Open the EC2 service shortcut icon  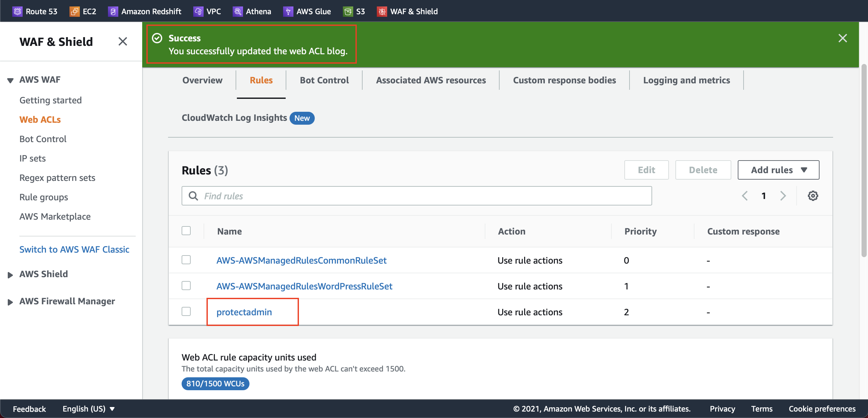point(74,11)
